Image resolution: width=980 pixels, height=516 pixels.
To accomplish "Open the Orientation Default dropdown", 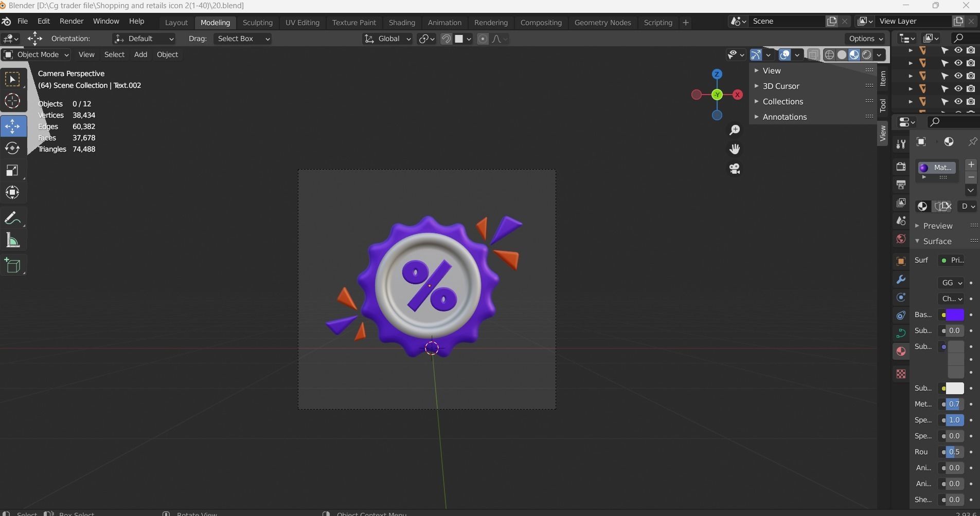I will [x=144, y=39].
